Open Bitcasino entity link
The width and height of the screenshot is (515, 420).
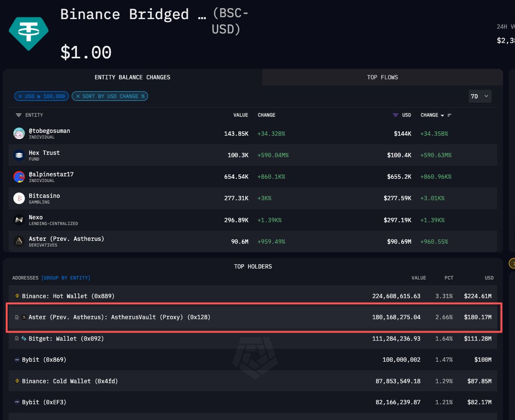(x=44, y=196)
